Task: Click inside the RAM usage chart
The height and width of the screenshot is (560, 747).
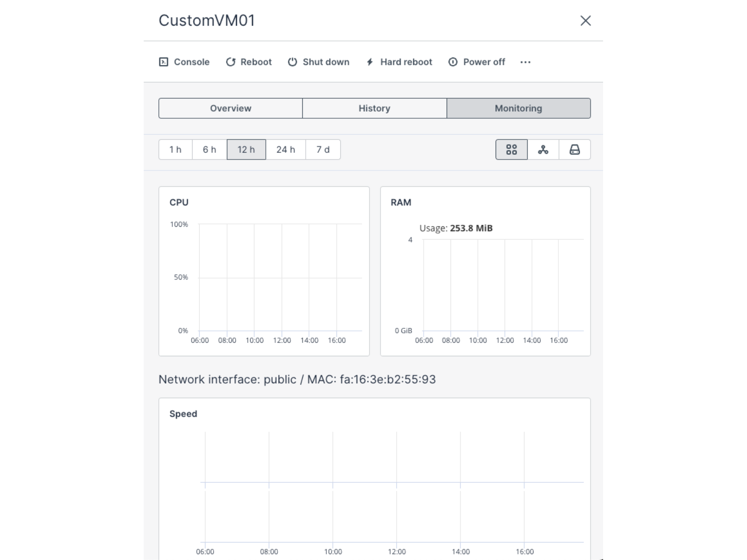Action: [503, 285]
